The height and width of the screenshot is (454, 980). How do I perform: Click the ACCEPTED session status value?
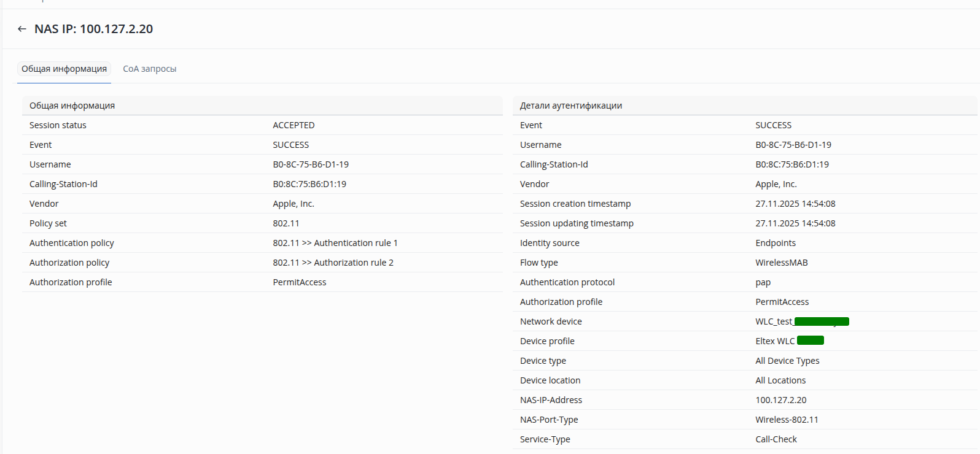(294, 125)
